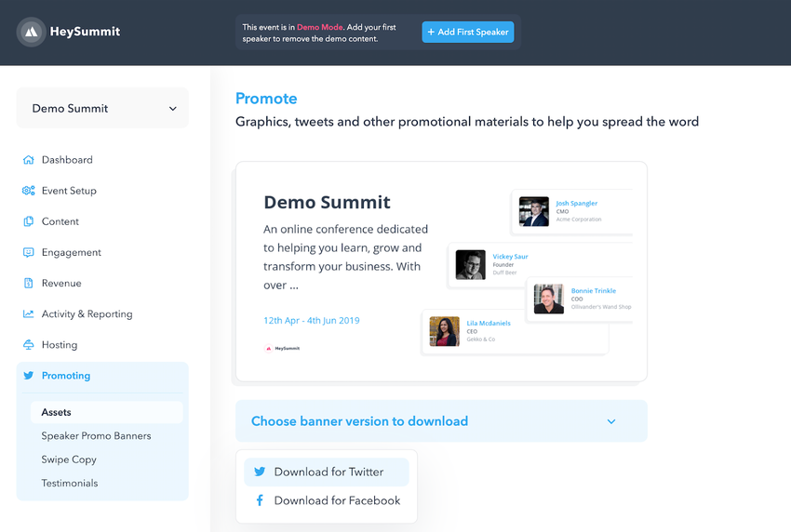The width and height of the screenshot is (791, 532).
Task: Click the Hosting icon in sidebar
Action: point(28,345)
